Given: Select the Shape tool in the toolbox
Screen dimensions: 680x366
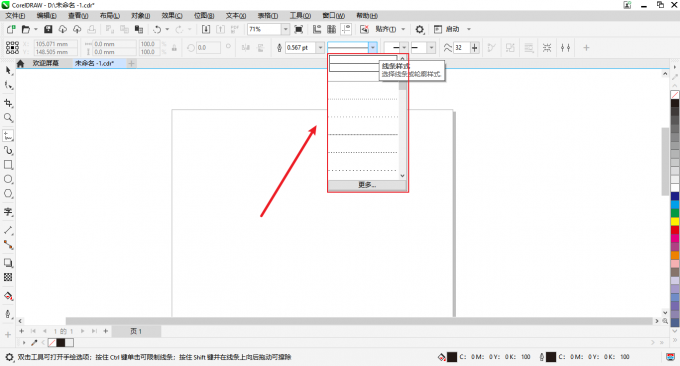Looking at the screenshot, I should [x=8, y=85].
